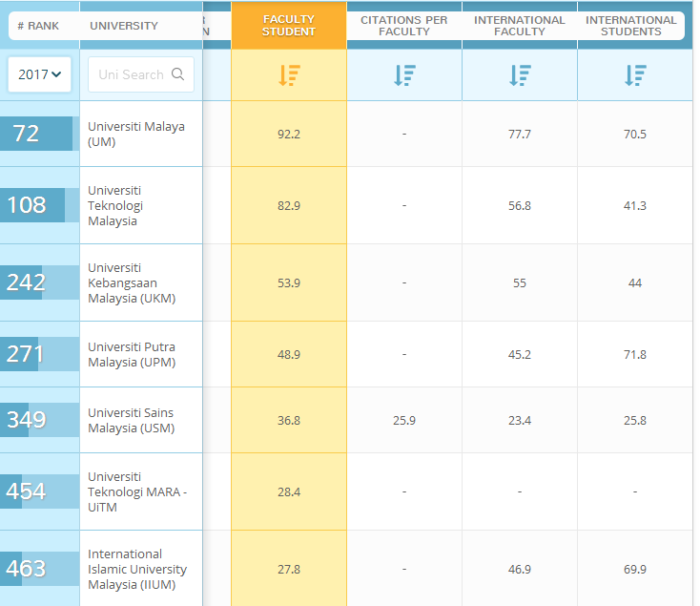The image size is (700, 606).
Task: Click the 45.2 international faculty value
Action: (x=520, y=355)
